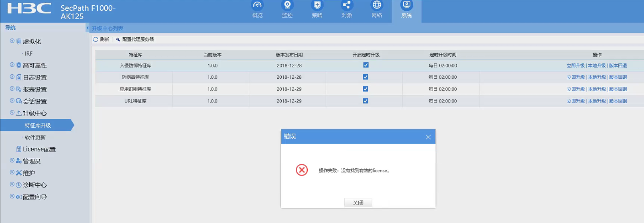
Task: Select 软件更新 in the navigation tree
Action: (35, 137)
